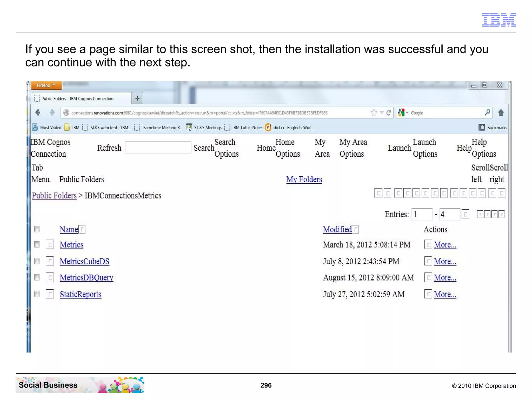Viewport: 532px width, 399px height.
Task: Switch to the My Folders tab
Action: 304,179
